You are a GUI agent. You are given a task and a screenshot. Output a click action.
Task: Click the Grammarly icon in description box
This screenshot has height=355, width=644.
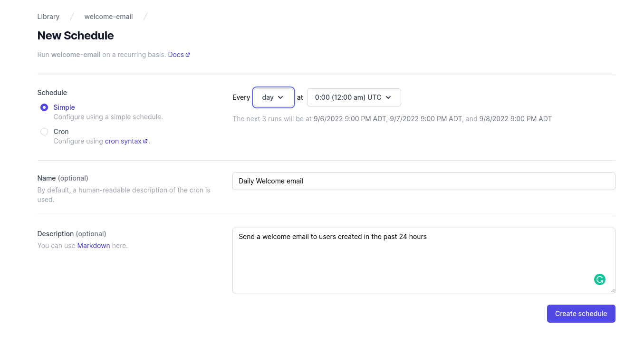coord(600,279)
